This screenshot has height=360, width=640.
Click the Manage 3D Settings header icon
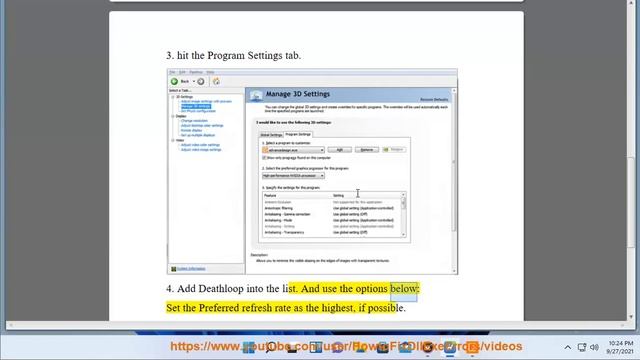click(x=256, y=95)
